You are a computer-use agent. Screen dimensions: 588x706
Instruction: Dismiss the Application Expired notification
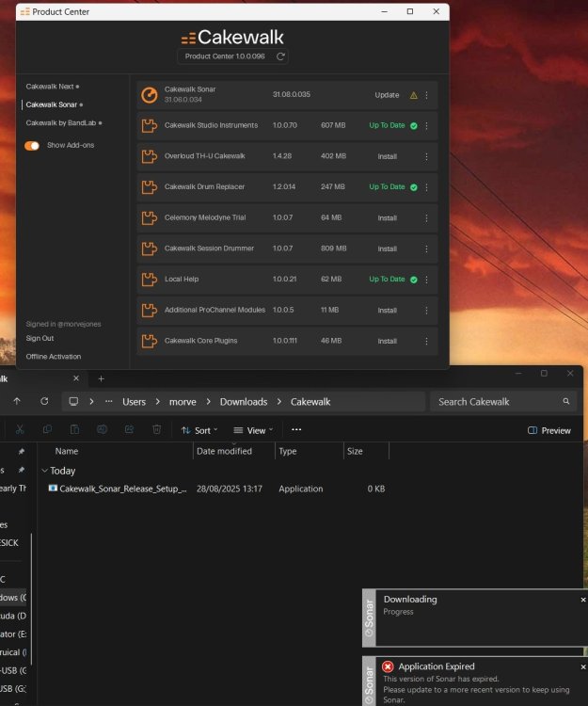pyautogui.click(x=583, y=666)
